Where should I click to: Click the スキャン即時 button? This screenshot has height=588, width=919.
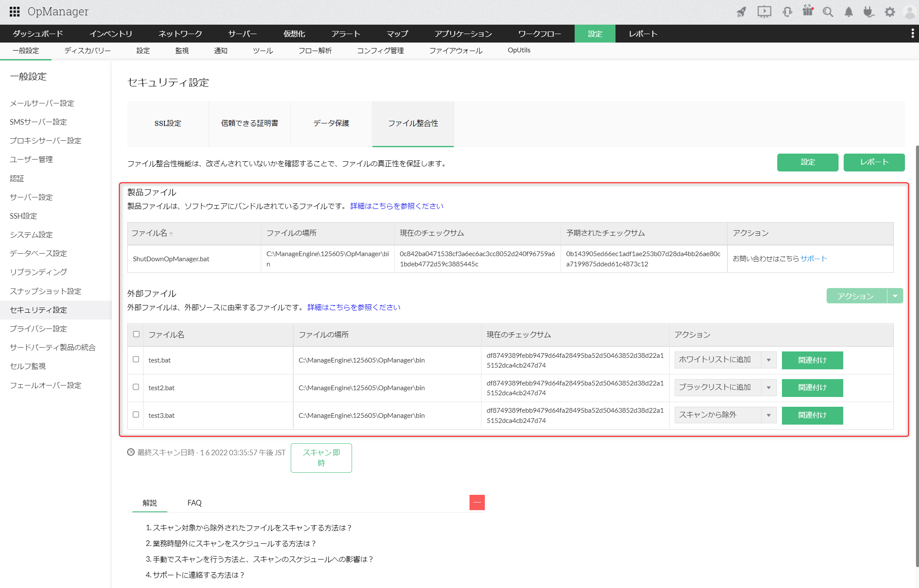pyautogui.click(x=321, y=458)
